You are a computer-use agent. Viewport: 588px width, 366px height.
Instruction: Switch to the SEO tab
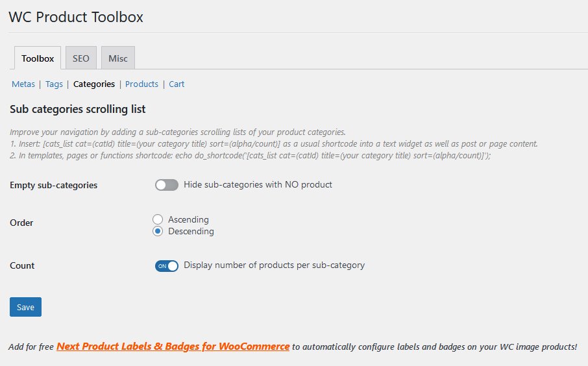pos(81,58)
